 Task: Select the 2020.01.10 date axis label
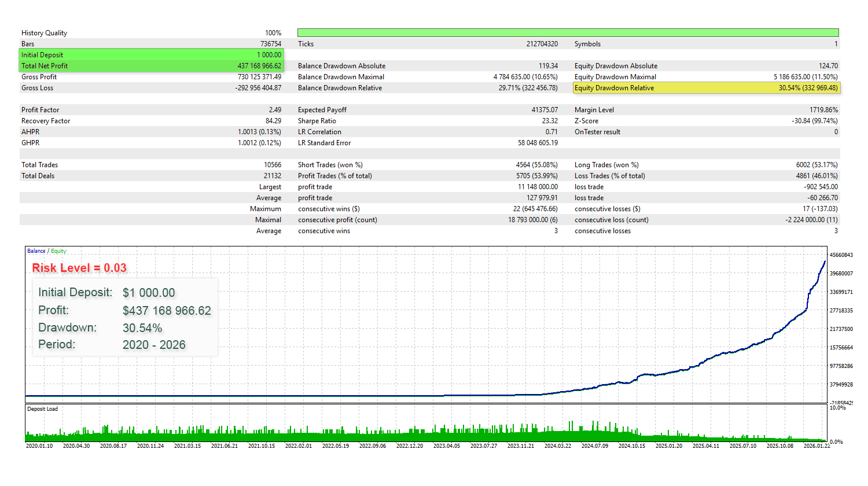39,446
